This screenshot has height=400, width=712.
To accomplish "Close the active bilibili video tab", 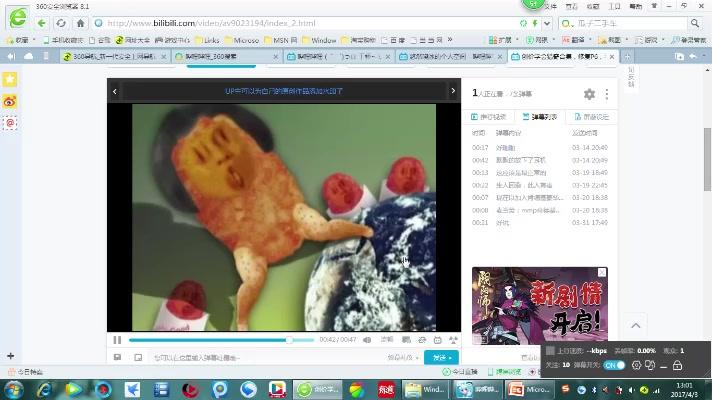I will (x=612, y=57).
